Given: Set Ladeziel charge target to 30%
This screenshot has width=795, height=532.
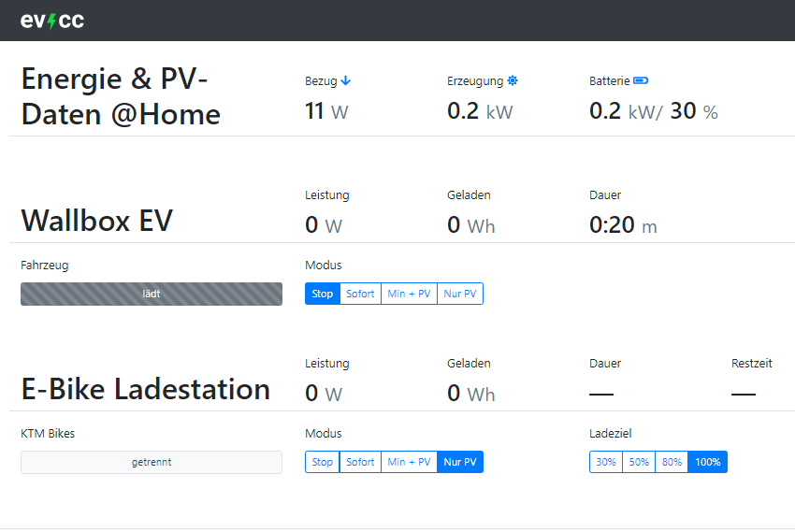Looking at the screenshot, I should pyautogui.click(x=606, y=462).
